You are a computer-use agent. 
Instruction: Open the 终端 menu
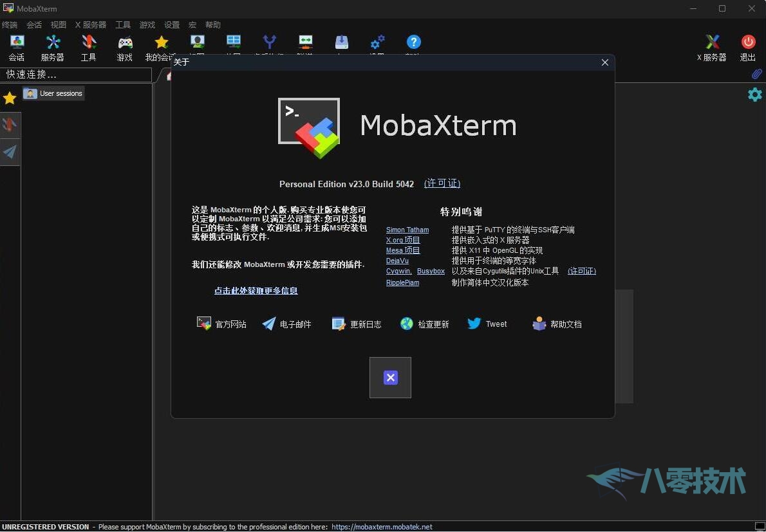click(x=9, y=25)
